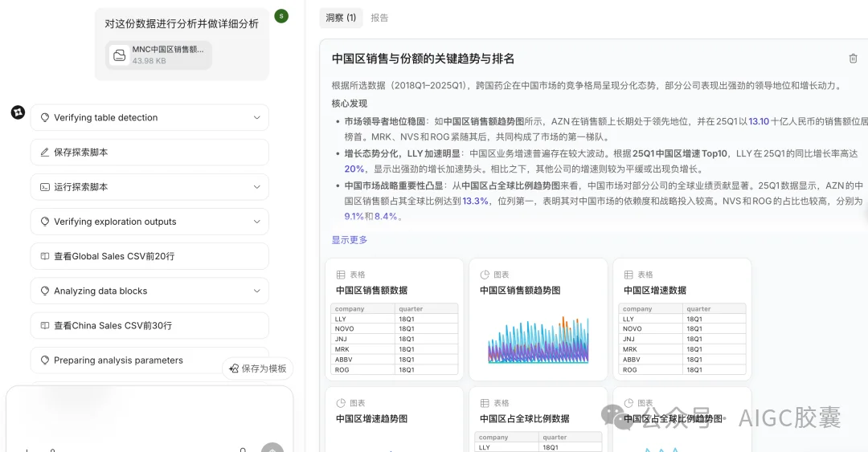Click the ABBV row in 中国区增速数据 table
This screenshot has height=452, width=868.
(682, 360)
